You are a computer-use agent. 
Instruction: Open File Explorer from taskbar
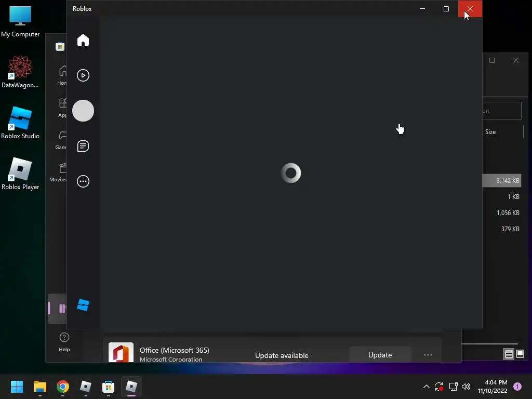point(39,387)
